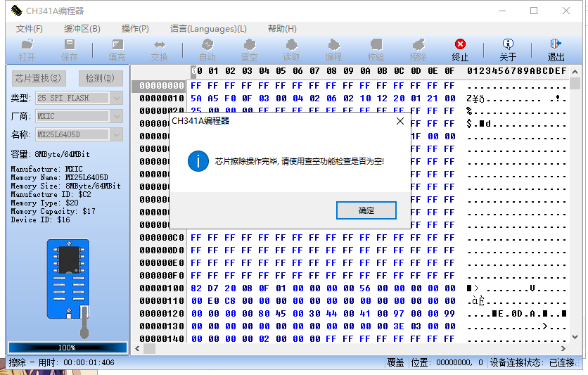Click the 擦除 - 用时 elapsed time status
The width and height of the screenshot is (588, 375).
click(x=61, y=362)
